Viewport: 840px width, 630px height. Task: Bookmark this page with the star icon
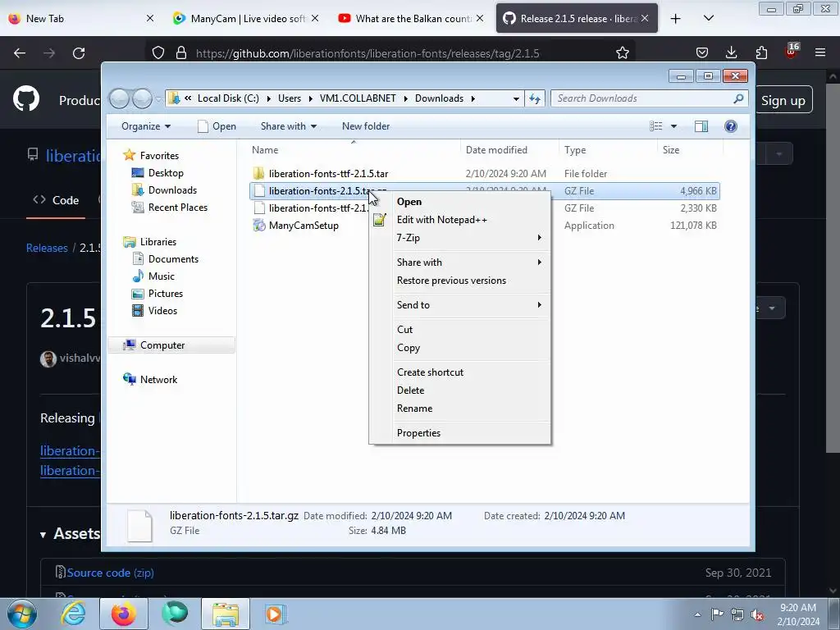pos(622,52)
